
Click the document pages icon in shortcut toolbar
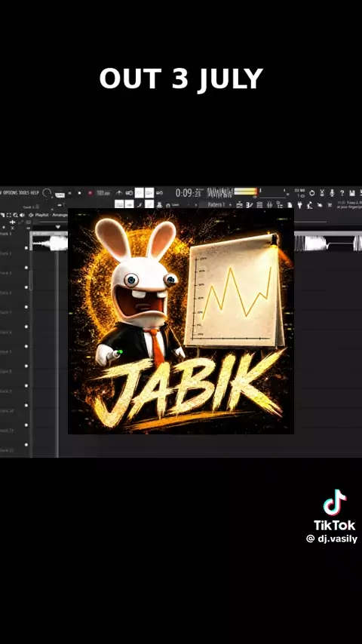[290, 204]
